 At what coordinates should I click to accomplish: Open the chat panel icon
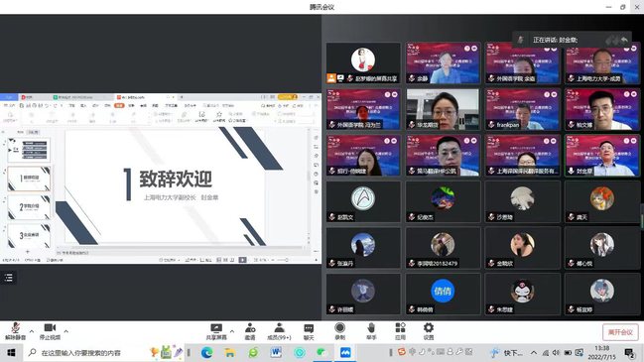point(309,331)
